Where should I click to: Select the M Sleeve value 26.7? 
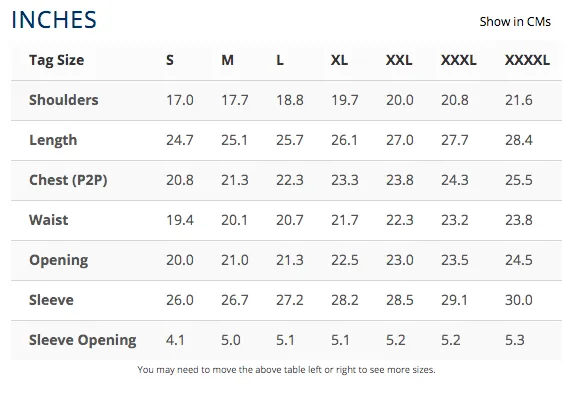coord(234,300)
